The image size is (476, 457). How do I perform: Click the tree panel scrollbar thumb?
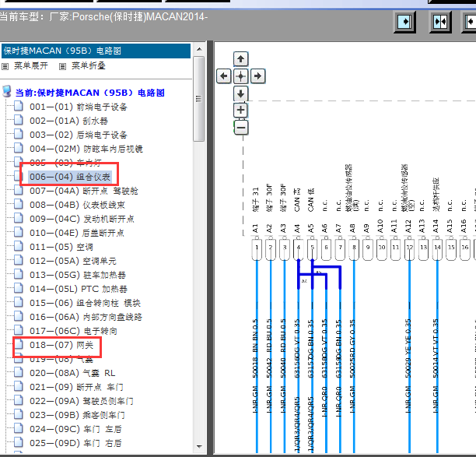(199, 99)
